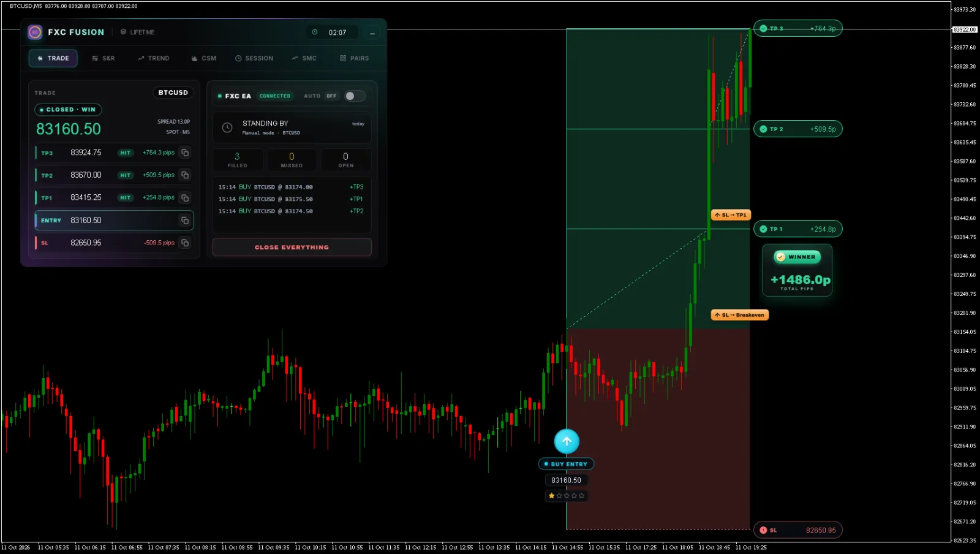Click the 83160.50 entry price tag on chart
980x554 pixels.
(x=566, y=480)
